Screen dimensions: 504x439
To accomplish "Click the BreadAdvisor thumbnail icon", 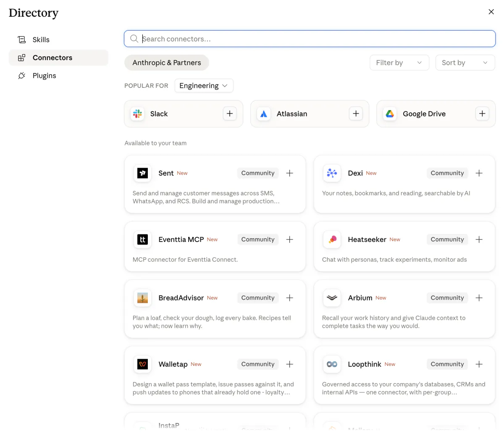I will pos(143,298).
